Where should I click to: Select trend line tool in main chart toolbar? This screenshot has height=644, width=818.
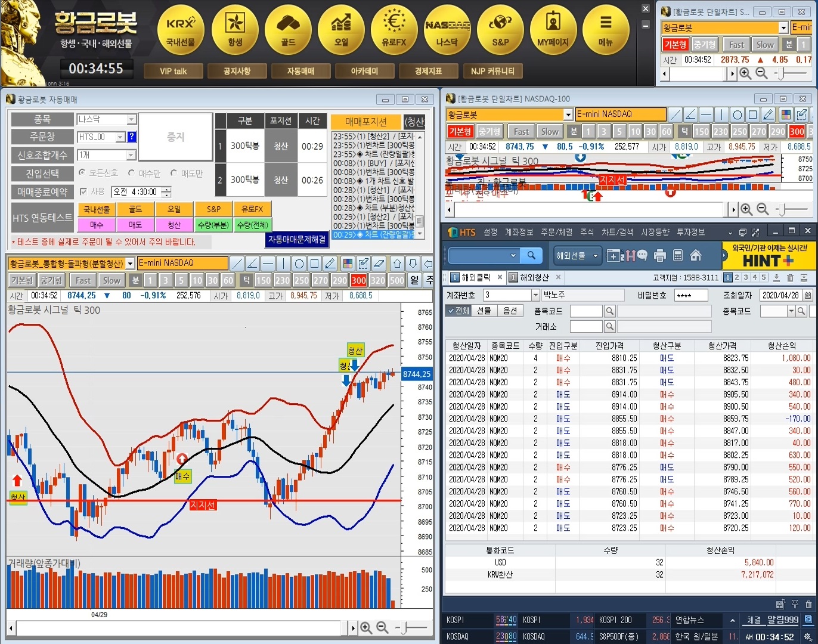point(237,263)
